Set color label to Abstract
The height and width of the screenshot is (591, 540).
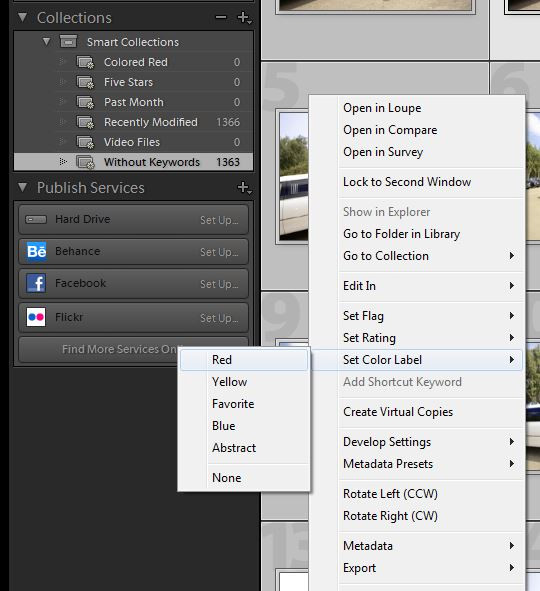[244, 448]
